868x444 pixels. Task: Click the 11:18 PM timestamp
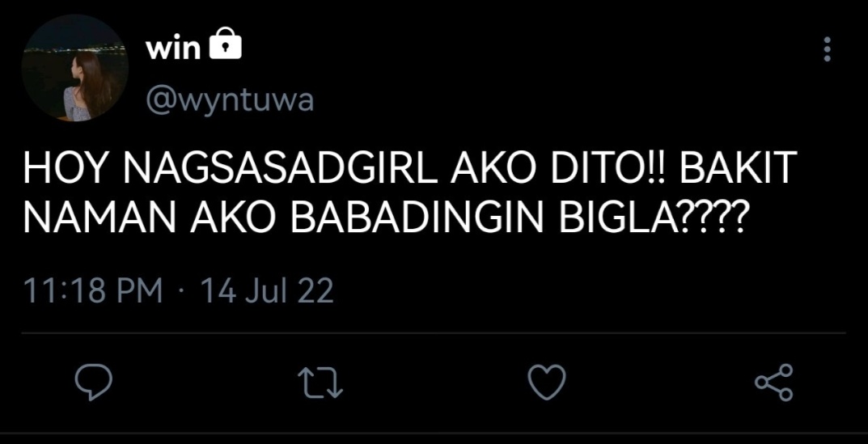(x=93, y=290)
